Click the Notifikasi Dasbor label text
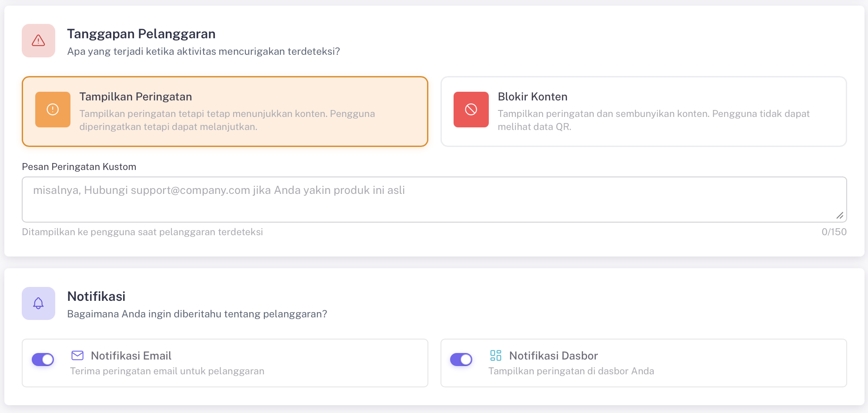The image size is (868, 413). pyautogui.click(x=553, y=356)
